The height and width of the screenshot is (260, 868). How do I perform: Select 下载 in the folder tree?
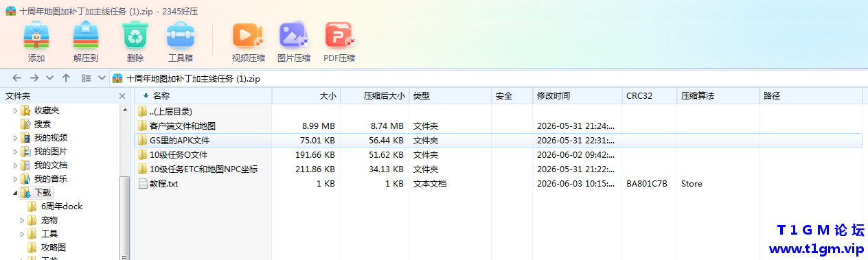[43, 193]
